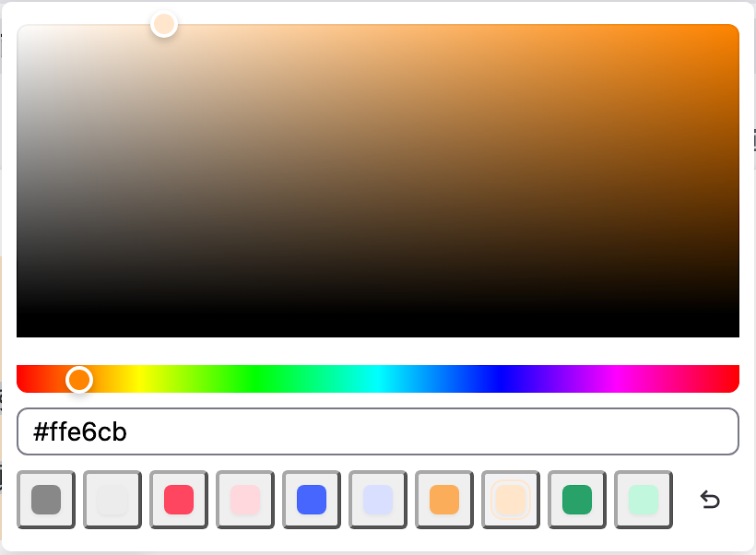Choose the red color swatch
Viewport: 756px width, 555px height.
pyautogui.click(x=179, y=500)
